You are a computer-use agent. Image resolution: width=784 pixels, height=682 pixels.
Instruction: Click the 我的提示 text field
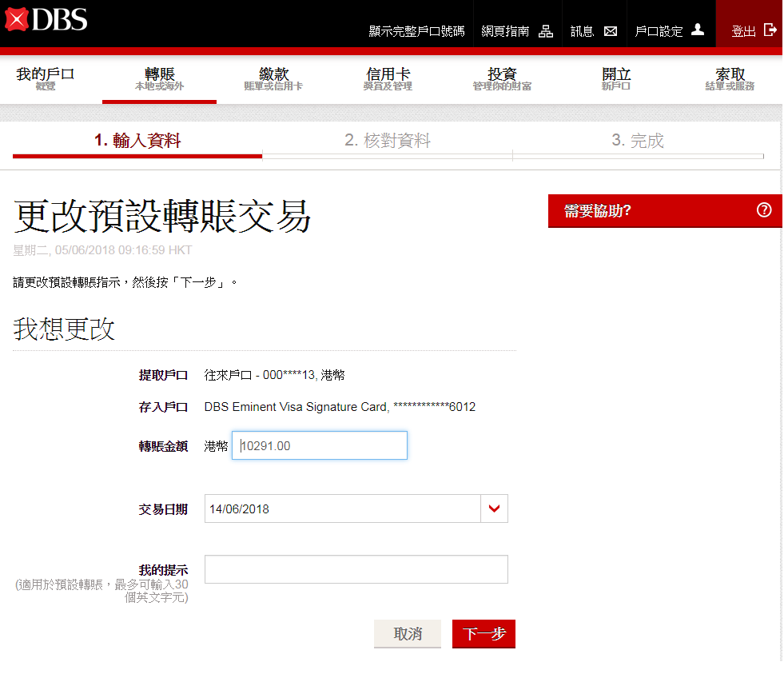356,569
